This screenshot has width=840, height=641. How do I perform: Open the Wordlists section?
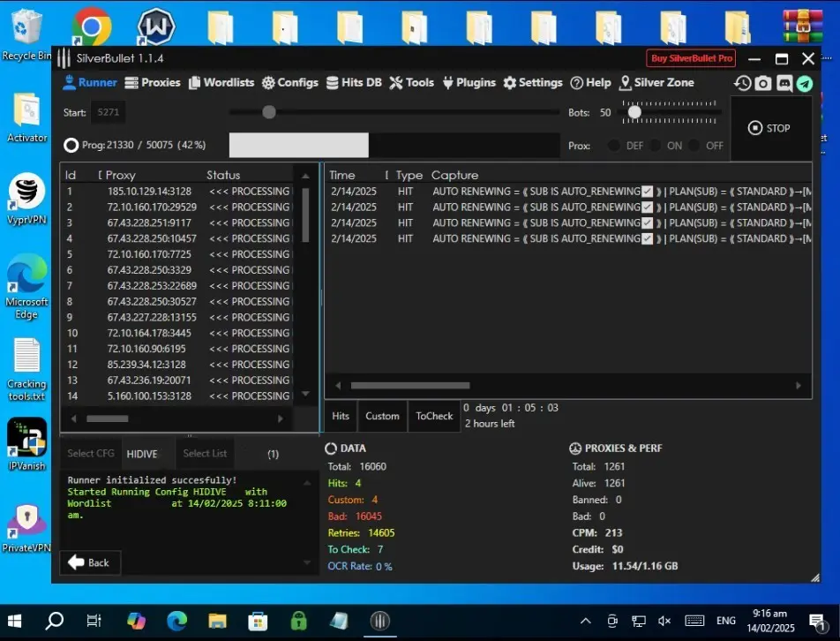tap(221, 82)
